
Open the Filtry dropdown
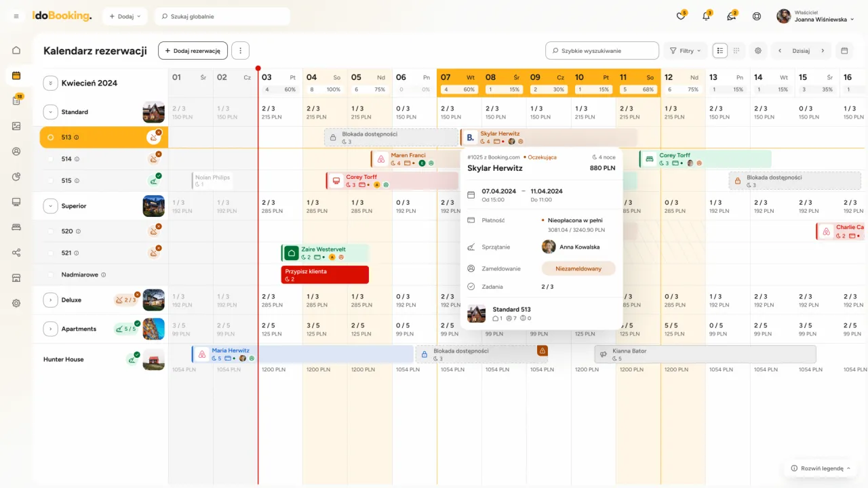[x=685, y=50]
